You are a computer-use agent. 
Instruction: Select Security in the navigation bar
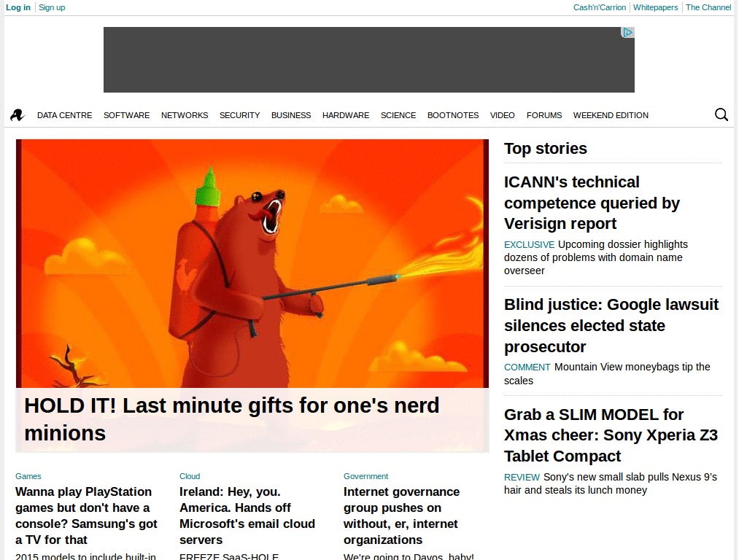pos(239,115)
